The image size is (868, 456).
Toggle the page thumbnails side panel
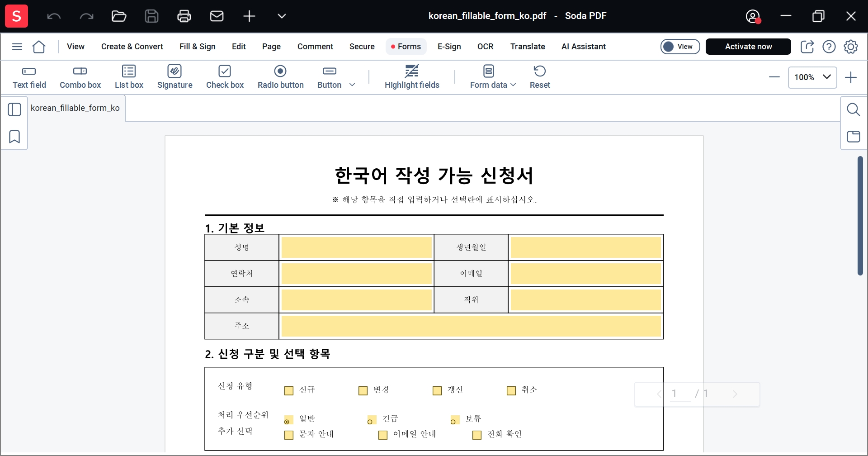(14, 109)
